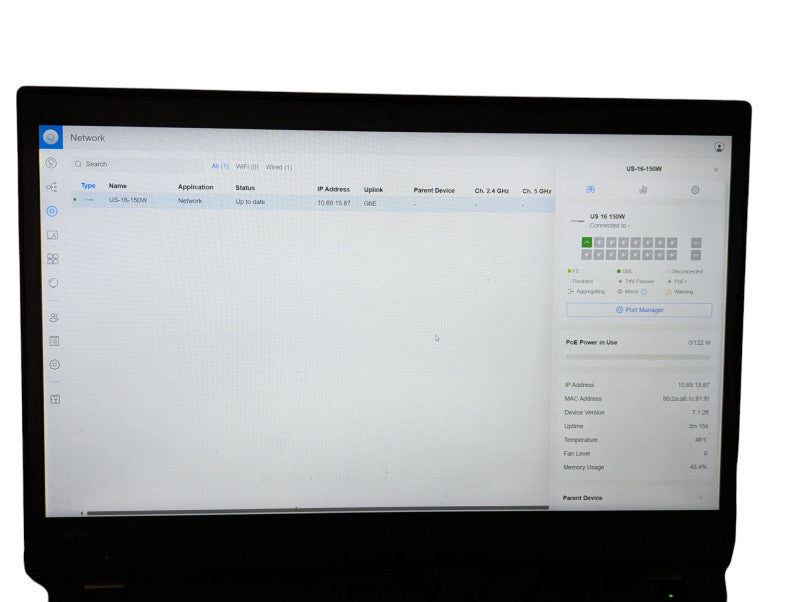Click the Network application cell

tap(190, 201)
